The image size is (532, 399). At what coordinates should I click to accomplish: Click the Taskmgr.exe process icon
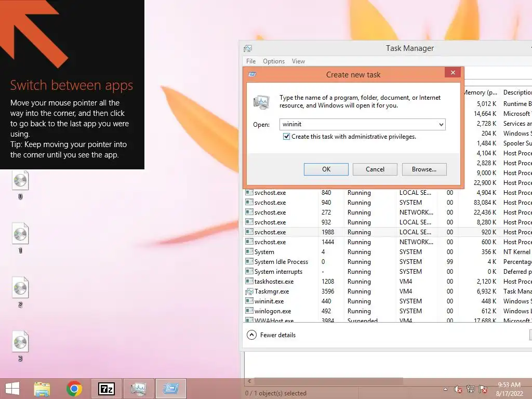tap(249, 291)
